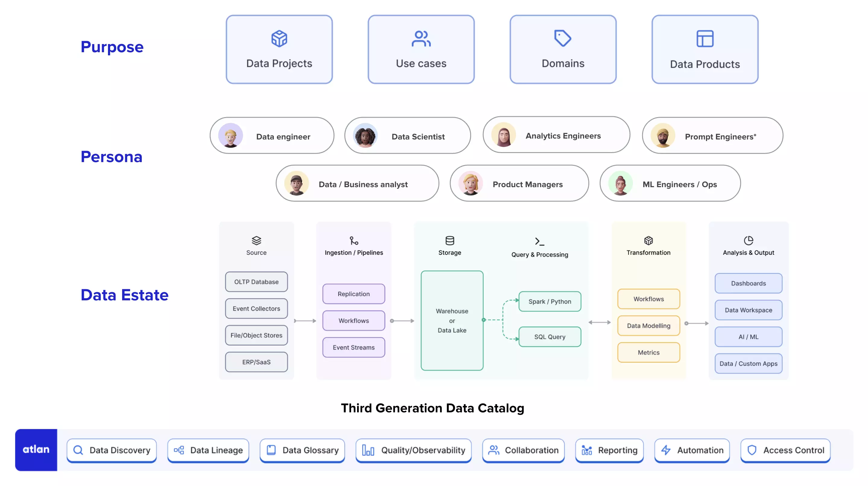Expand the Ingestion Workflows component
868x486 pixels.
click(x=353, y=320)
